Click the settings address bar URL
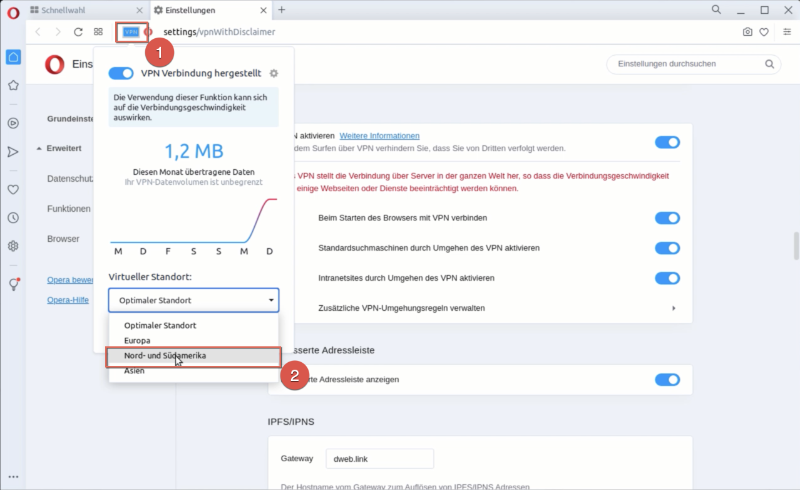800x490 pixels. [219, 32]
